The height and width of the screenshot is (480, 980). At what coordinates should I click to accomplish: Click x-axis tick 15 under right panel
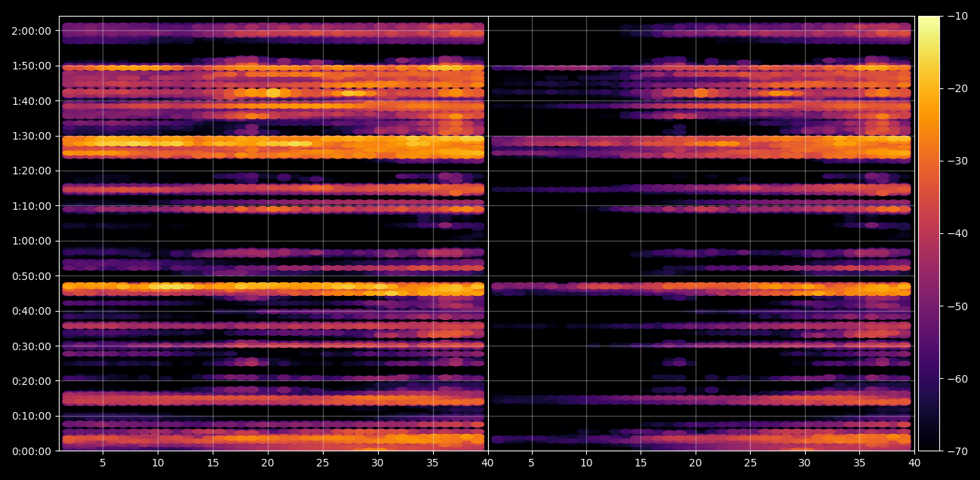pos(641,463)
